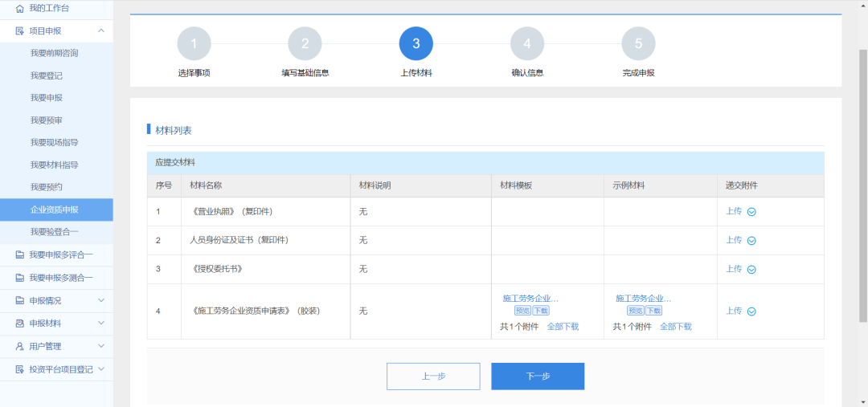
Task: Collapse the 项目申报 sidebar section
Action: [100, 31]
